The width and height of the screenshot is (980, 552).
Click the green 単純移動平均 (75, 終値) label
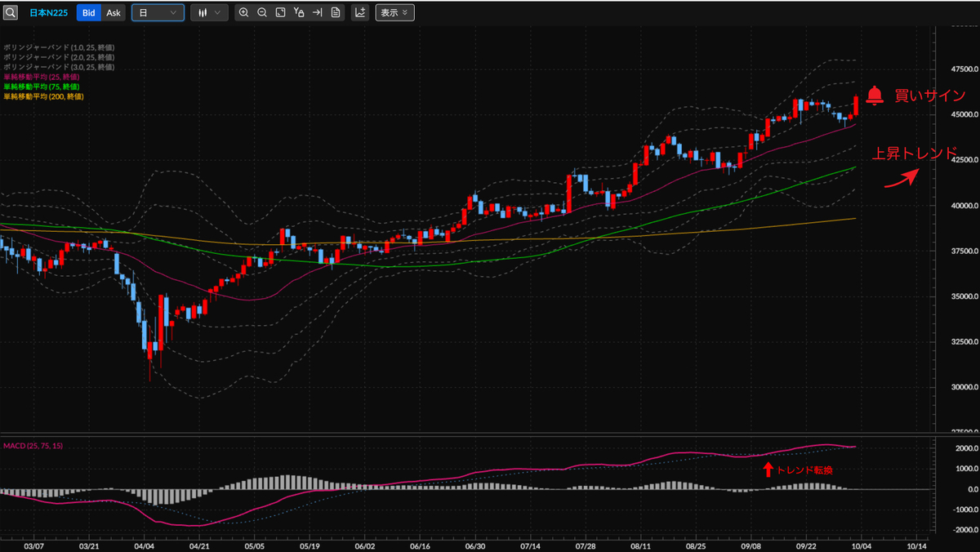[41, 87]
